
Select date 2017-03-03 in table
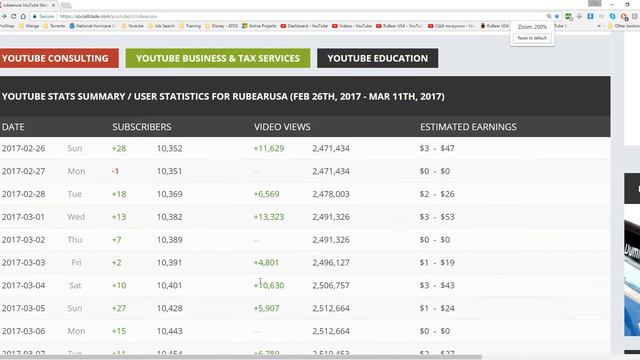tap(23, 262)
